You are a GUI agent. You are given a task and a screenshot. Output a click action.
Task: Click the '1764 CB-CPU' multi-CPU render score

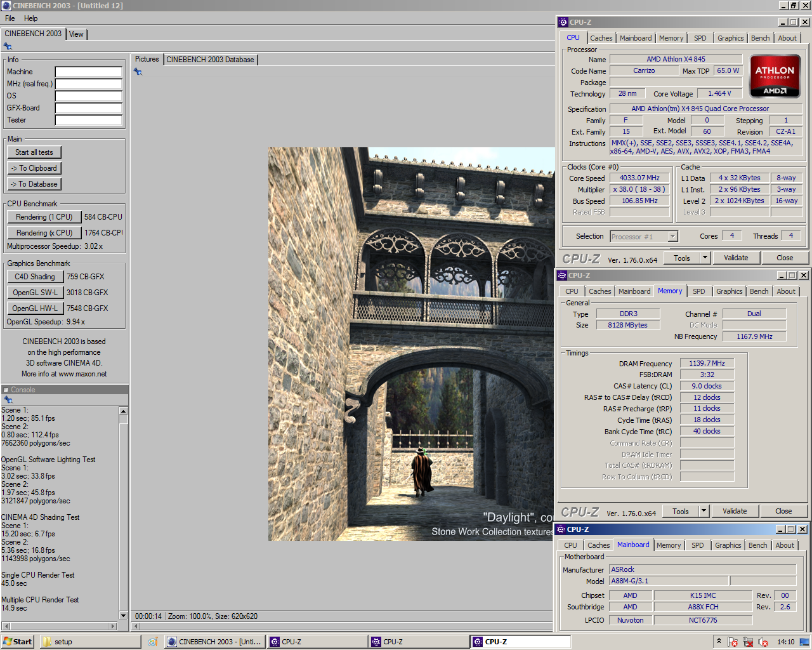tap(104, 233)
